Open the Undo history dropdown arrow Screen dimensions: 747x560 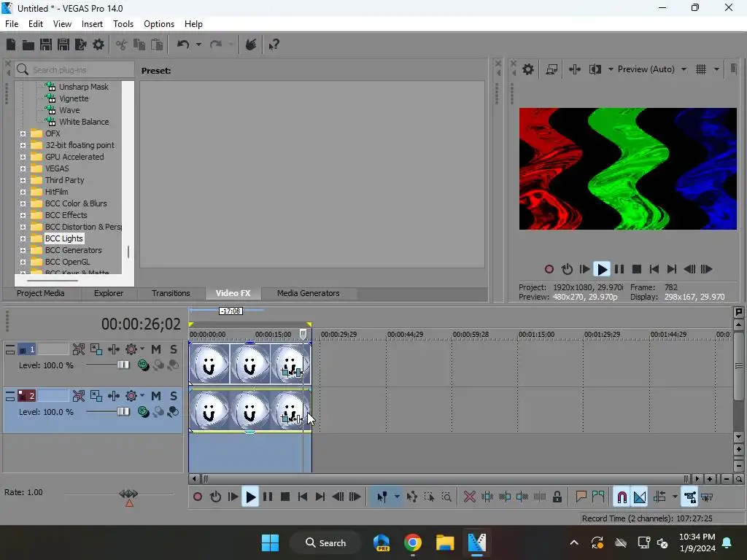click(x=198, y=44)
